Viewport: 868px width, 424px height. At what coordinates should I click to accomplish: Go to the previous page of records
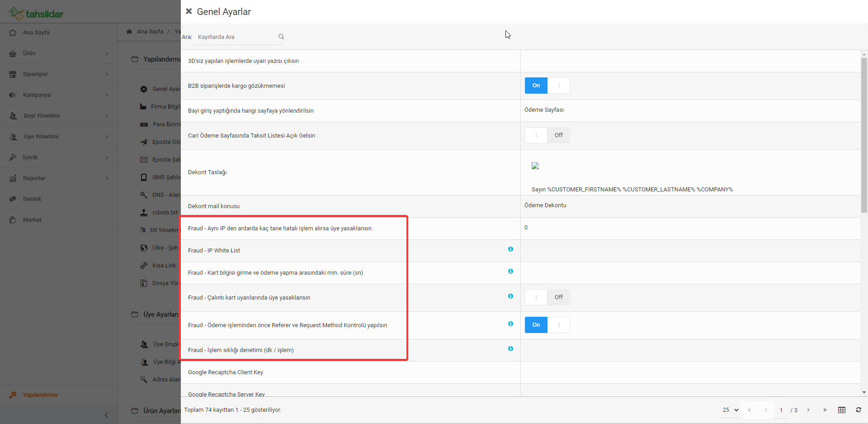(x=766, y=410)
